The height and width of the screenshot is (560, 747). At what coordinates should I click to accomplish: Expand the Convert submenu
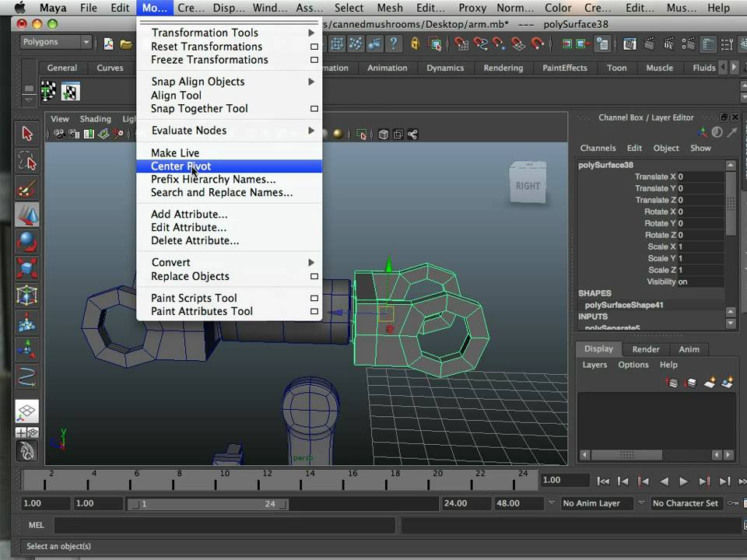tap(311, 262)
